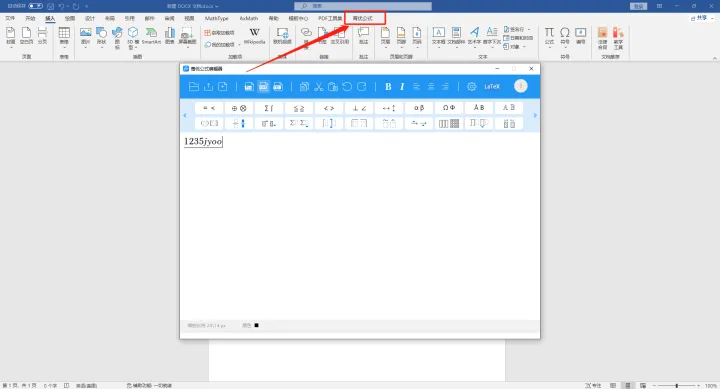The width and height of the screenshot is (720, 389).
Task: Open uppercase Greek ΩΦ palette
Action: click(x=449, y=108)
